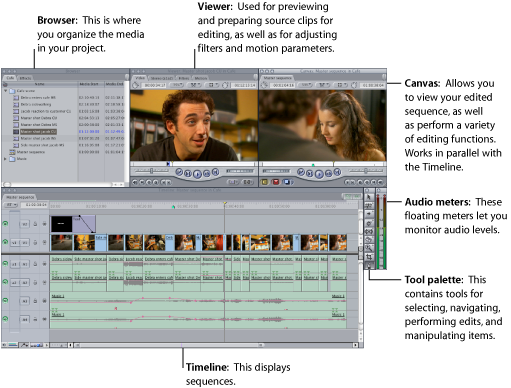This screenshot has height=388, width=511.
Task: Open the Canvas playhead sync pop-up
Action: coord(322,85)
